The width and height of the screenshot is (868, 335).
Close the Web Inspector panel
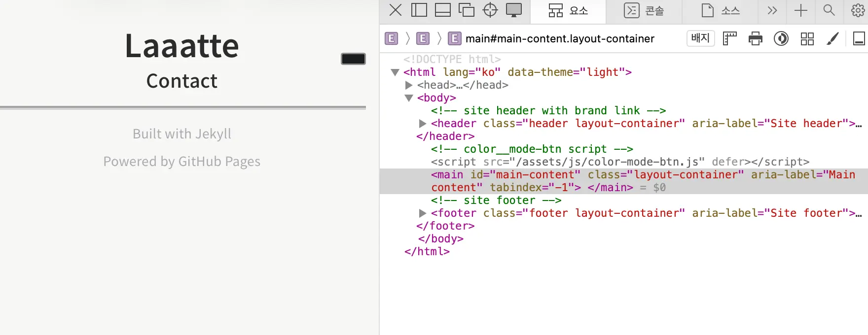pos(396,10)
